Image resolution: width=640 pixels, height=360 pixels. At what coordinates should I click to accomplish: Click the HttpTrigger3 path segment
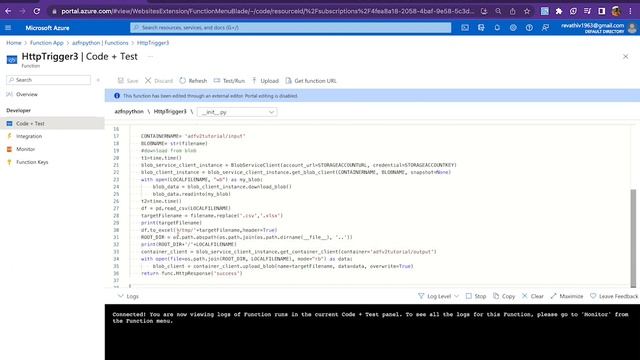[x=170, y=111]
